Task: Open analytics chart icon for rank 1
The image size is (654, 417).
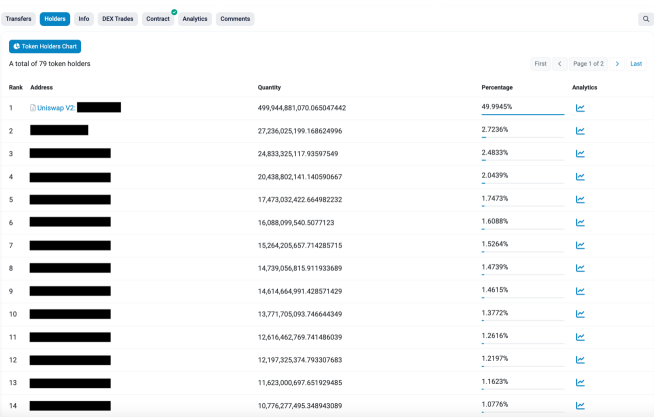Action: [x=580, y=108]
